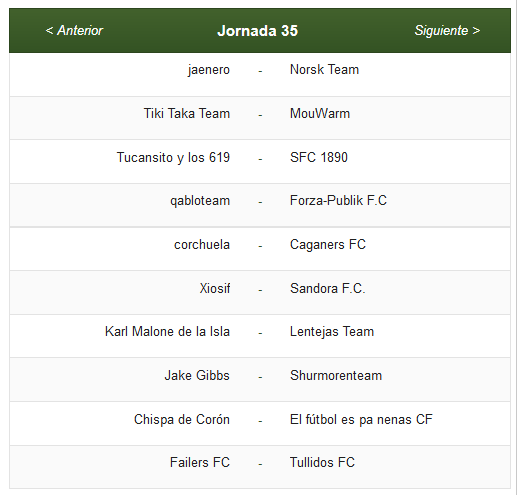Go to next matchday via Siguiente
Image resolution: width=517 pixels, height=495 pixels.
447,31
